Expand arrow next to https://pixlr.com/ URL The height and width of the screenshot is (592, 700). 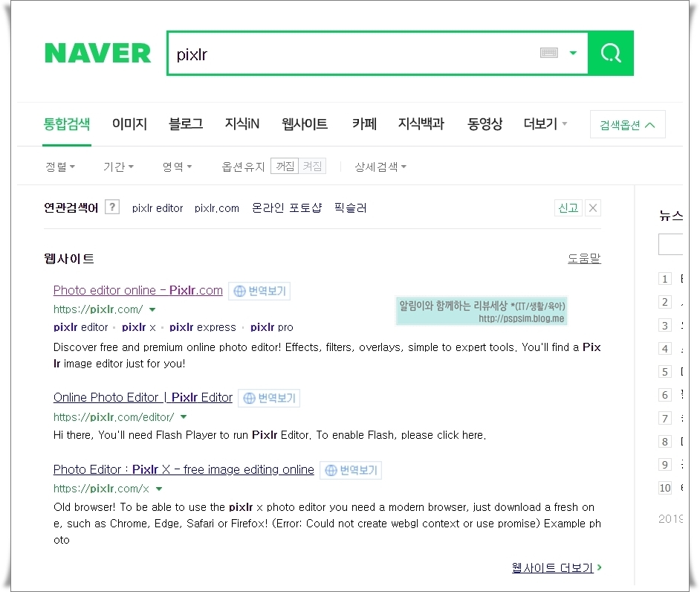point(152,309)
